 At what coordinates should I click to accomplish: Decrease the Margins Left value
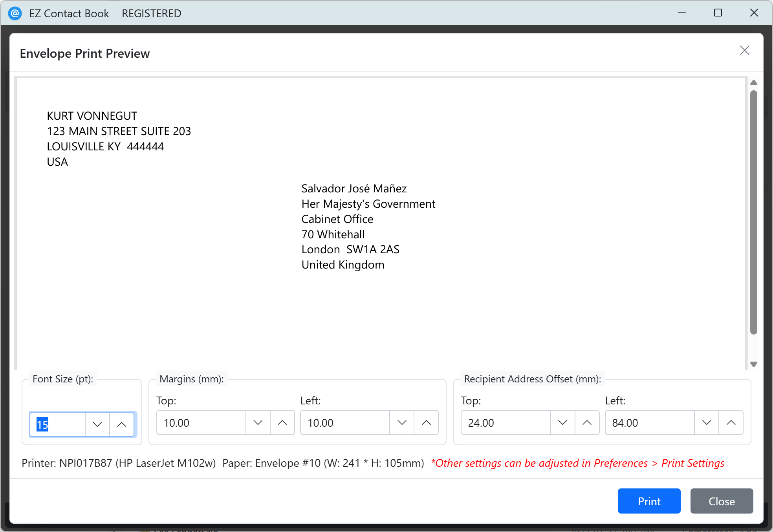point(402,423)
